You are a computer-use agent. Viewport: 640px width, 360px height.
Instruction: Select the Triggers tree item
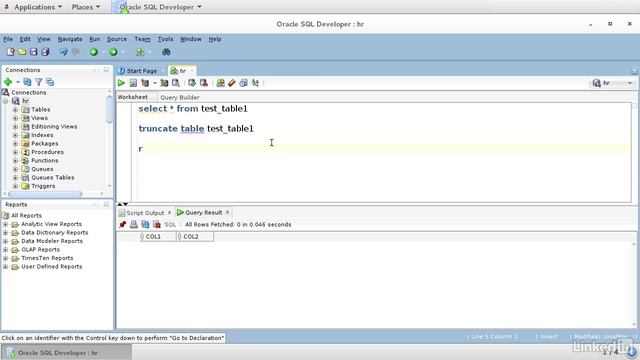tap(43, 186)
